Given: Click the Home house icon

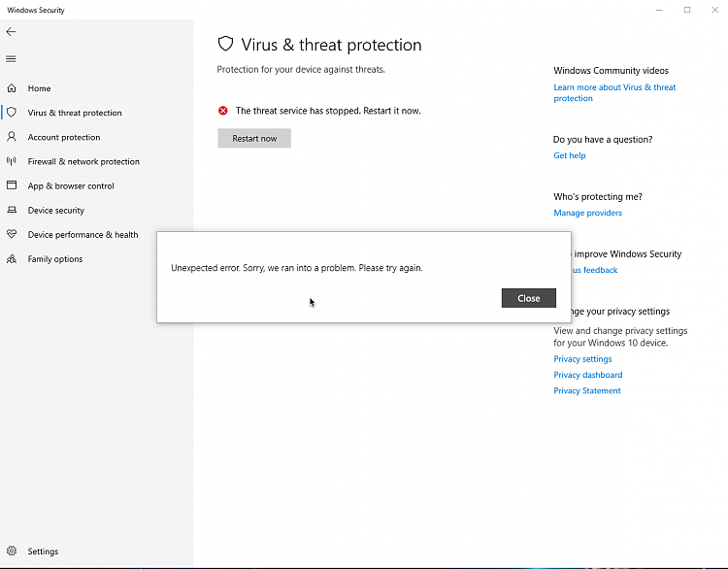Looking at the screenshot, I should [12, 88].
